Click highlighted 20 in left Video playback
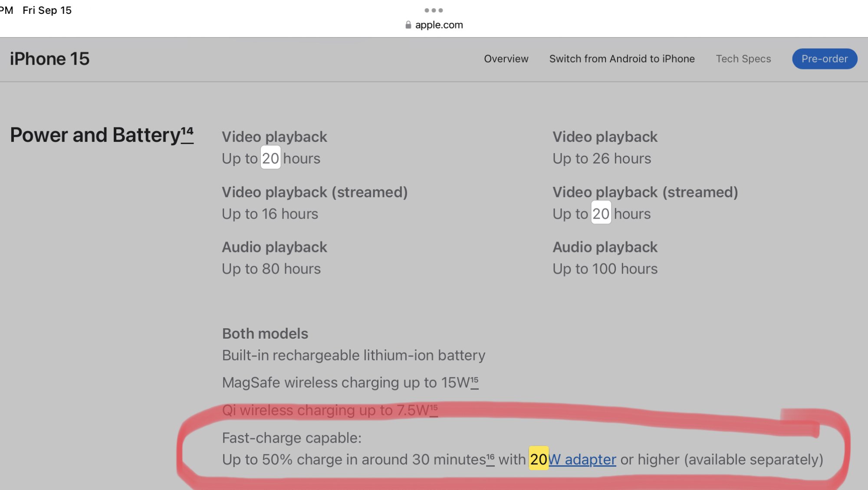868x490 pixels. tap(270, 158)
